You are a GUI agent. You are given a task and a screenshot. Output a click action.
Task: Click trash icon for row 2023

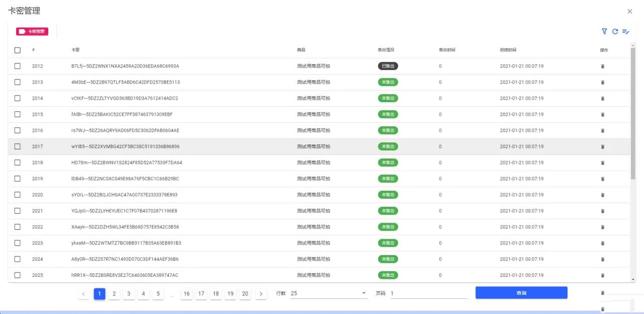click(x=603, y=244)
